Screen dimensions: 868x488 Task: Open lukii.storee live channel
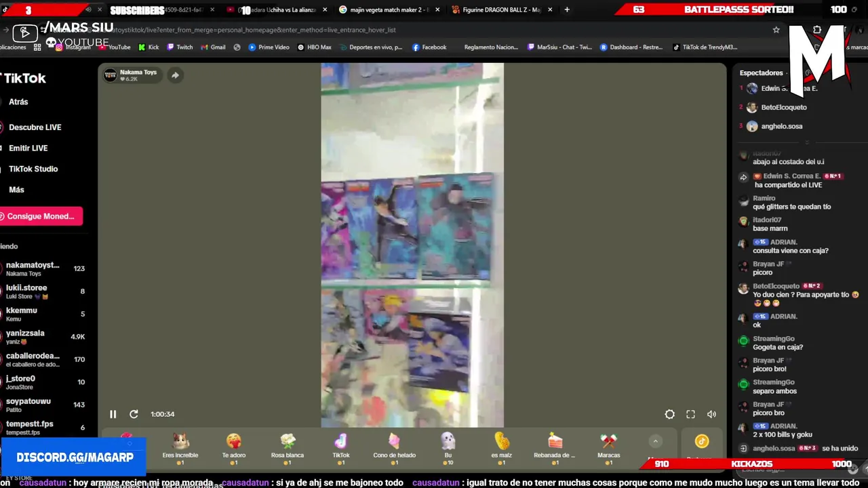pos(44,291)
